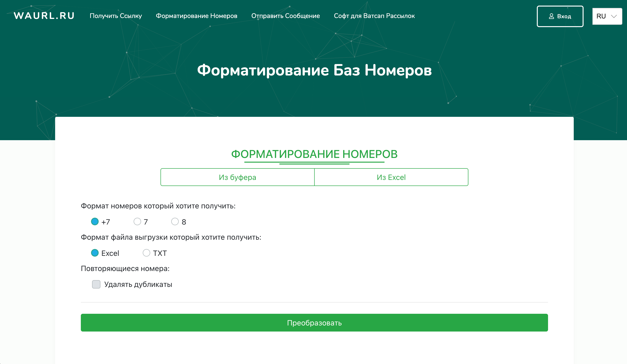Viewport: 627px width, 364px height.
Task: Open Получить Ссылку menu link
Action: (116, 16)
